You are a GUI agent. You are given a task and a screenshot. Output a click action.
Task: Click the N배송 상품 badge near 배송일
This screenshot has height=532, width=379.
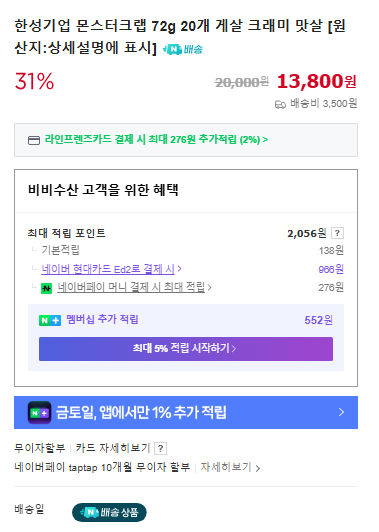(x=109, y=512)
